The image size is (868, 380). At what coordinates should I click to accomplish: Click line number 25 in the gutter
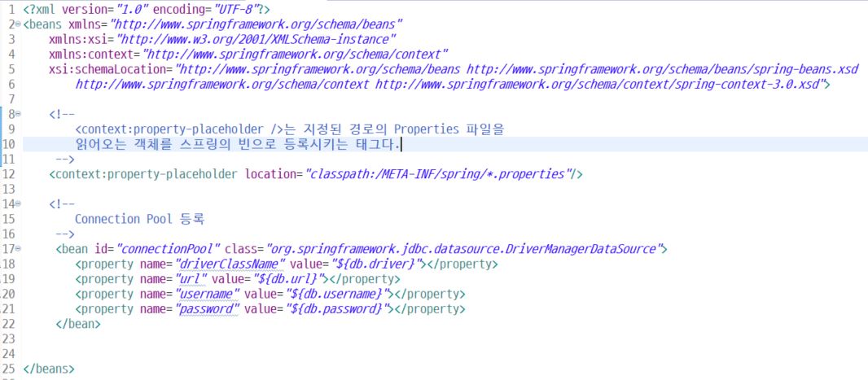tap(8, 369)
